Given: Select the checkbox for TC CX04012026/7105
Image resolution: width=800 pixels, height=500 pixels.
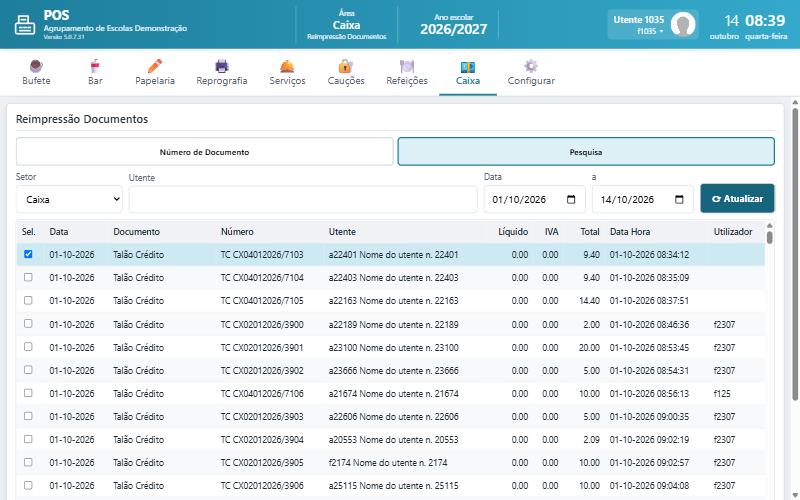Looking at the screenshot, I should click(28, 300).
